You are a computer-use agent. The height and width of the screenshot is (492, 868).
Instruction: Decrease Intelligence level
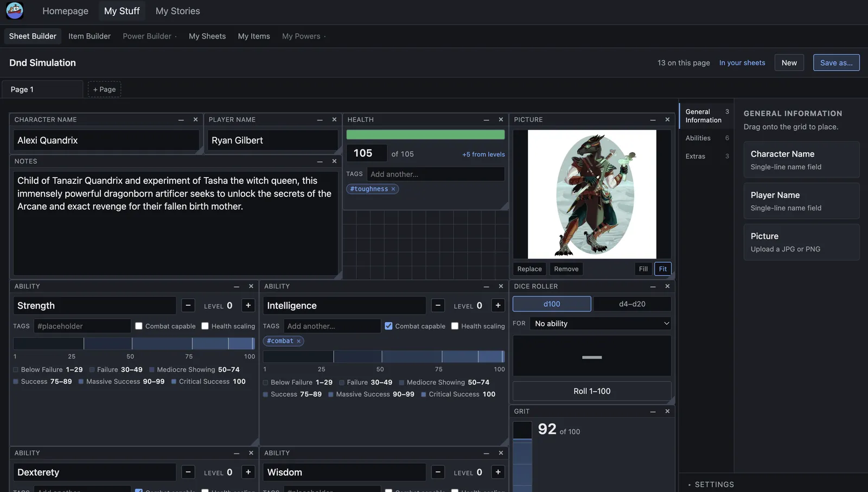coord(438,305)
